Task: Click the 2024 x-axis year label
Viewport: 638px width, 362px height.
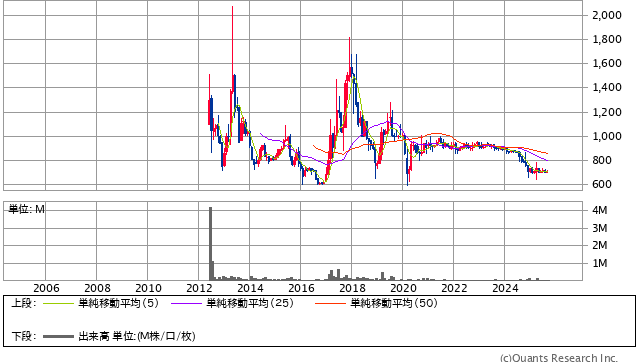Action: (505, 288)
